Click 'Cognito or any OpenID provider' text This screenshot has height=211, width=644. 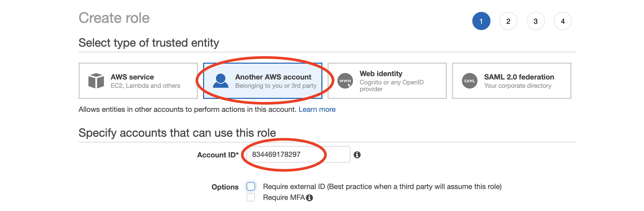(x=392, y=86)
